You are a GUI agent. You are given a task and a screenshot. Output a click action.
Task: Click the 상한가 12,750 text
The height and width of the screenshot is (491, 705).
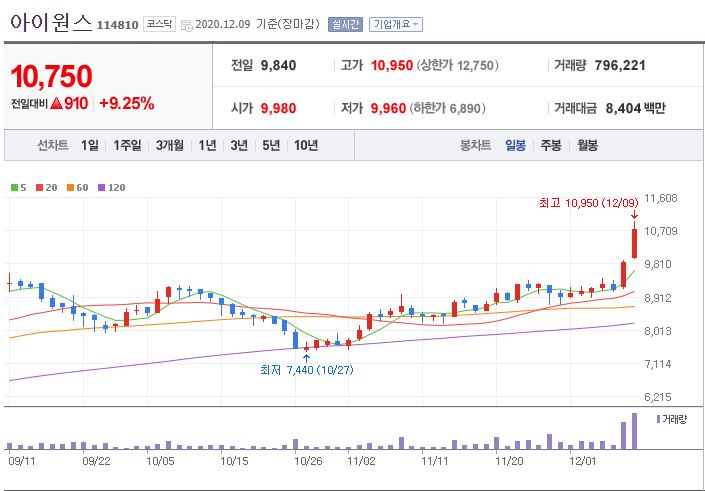click(x=458, y=66)
